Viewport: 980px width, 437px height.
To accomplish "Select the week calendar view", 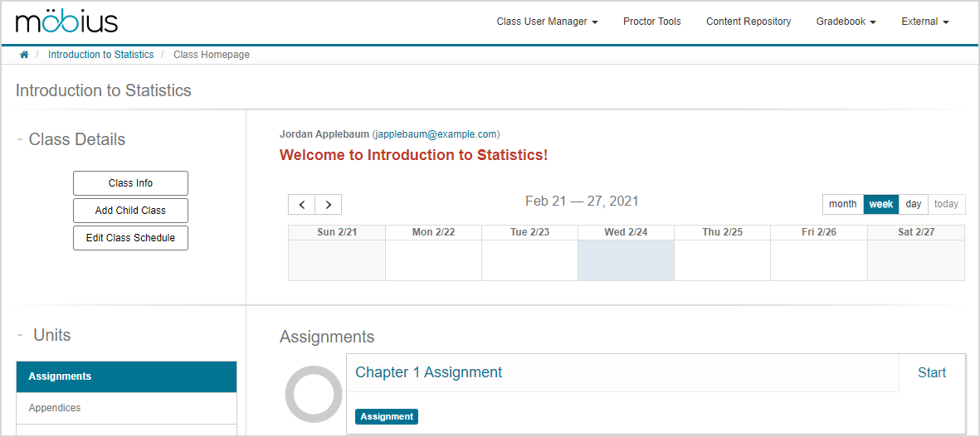I will click(880, 204).
